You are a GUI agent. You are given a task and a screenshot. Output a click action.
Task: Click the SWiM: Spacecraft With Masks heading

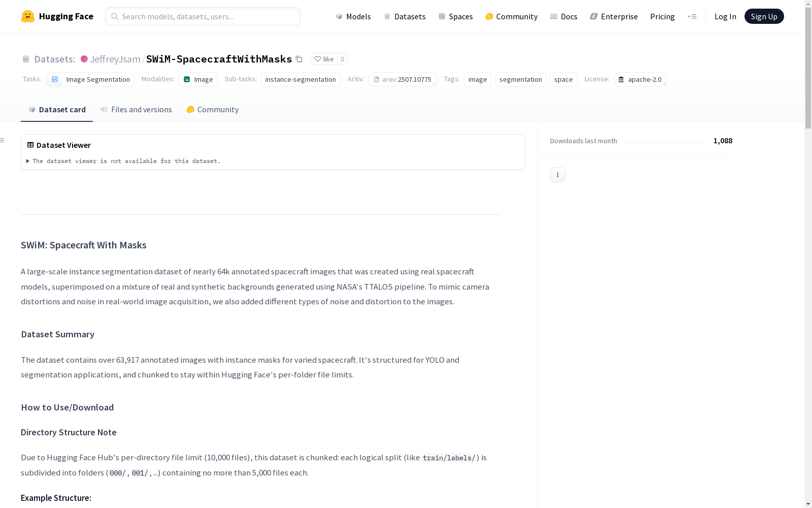pyautogui.click(x=84, y=245)
